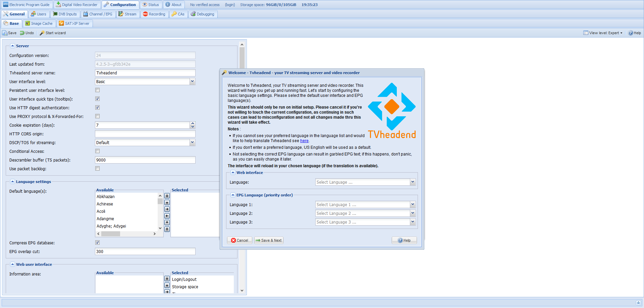
Task: Click the Start wizard wand icon
Action: tap(42, 33)
